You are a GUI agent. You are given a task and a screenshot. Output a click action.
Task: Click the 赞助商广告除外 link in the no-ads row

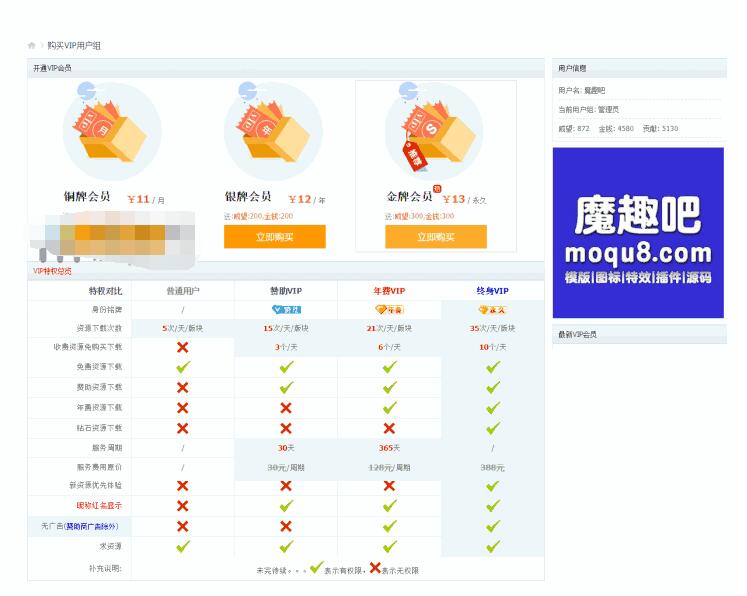click(x=92, y=526)
